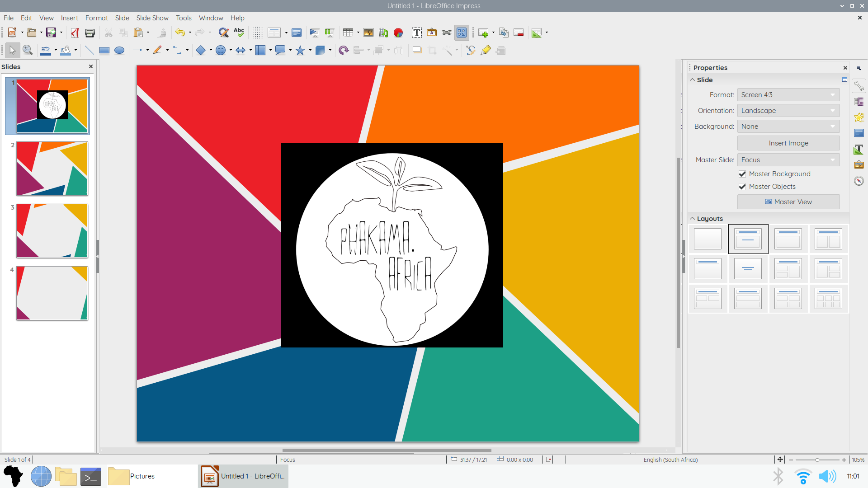Click the Insert Text Box icon
Viewport: 868px width, 488px height.
click(x=417, y=33)
